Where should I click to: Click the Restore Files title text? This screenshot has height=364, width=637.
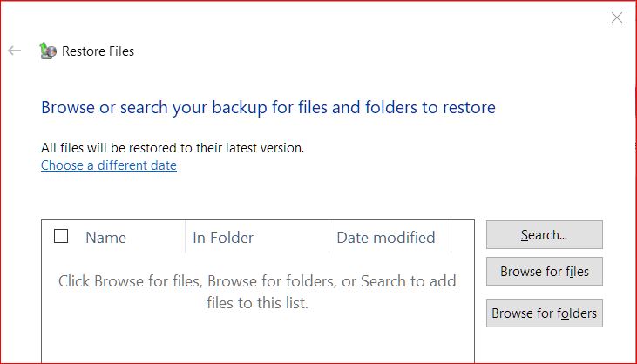coord(98,51)
